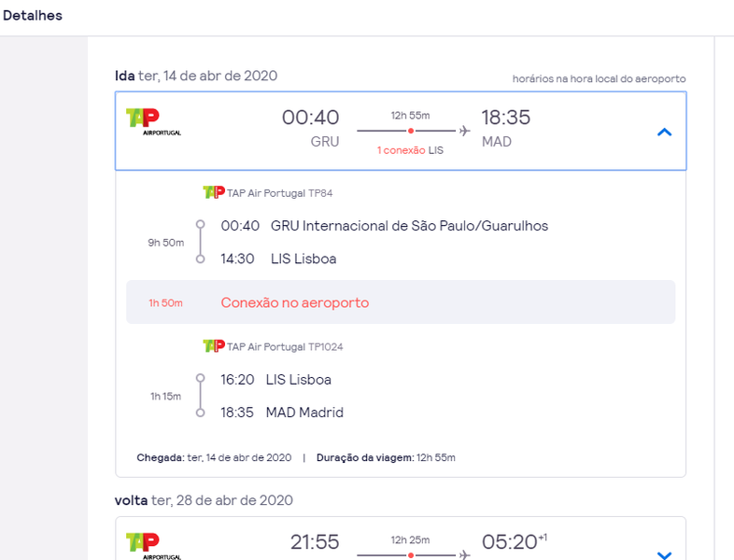This screenshot has width=734, height=560.
Task: Click the TAP Air Portugal TP1024 flight label
Action: tap(285, 346)
